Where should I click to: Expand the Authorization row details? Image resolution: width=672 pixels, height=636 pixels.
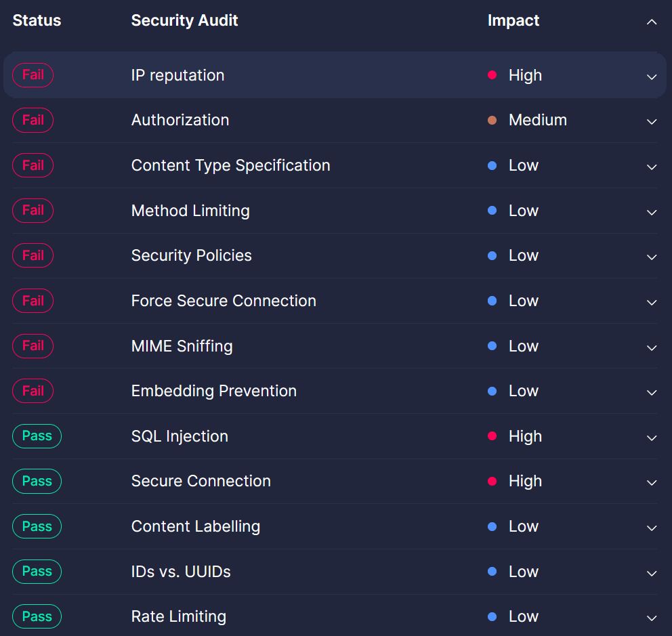coord(652,122)
